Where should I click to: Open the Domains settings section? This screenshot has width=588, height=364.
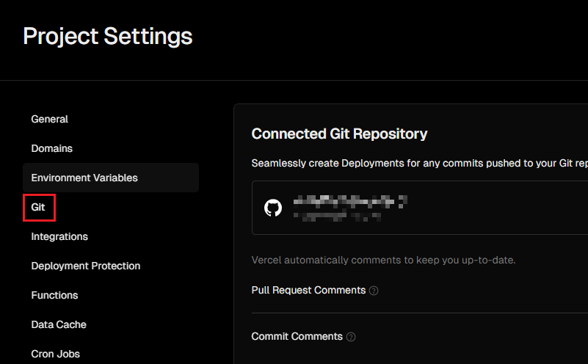click(51, 148)
